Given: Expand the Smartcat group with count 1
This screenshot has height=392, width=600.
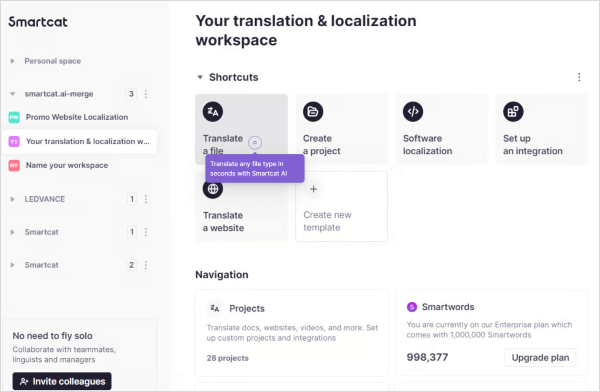Looking at the screenshot, I should tap(12, 232).
